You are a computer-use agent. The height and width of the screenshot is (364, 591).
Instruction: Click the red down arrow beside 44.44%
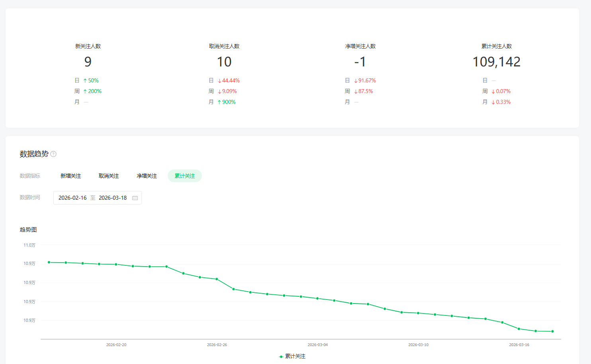coord(219,81)
